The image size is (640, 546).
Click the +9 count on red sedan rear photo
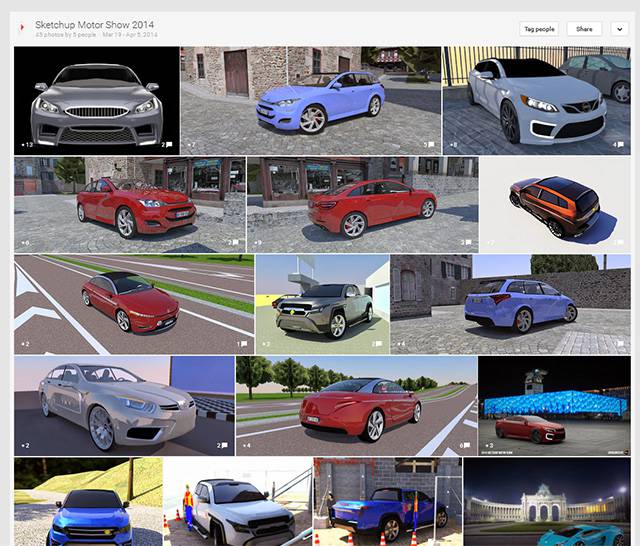pyautogui.click(x=258, y=243)
